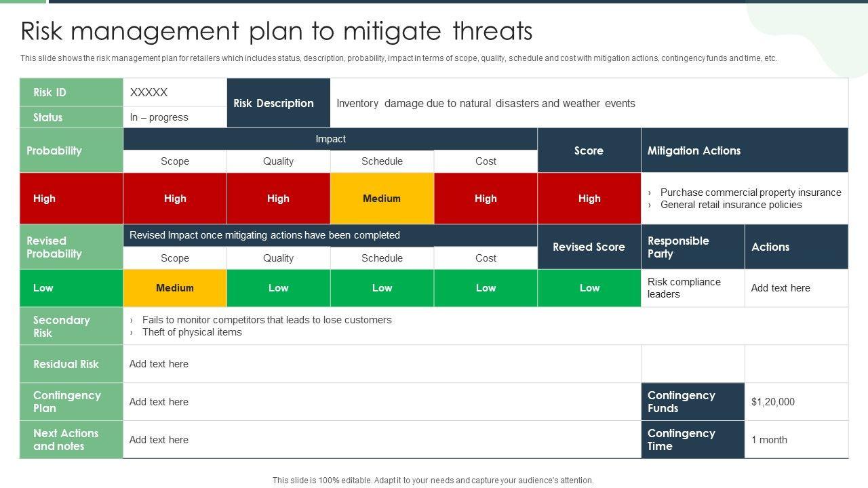This screenshot has width=868, height=488.
Task: Click the 'Next Actions and notes' label cell
Action: [x=71, y=440]
